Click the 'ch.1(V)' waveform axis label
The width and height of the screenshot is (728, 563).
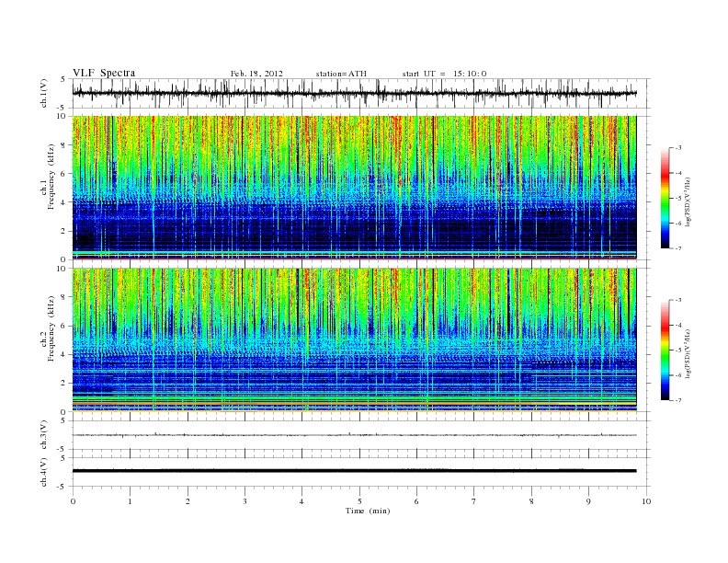click(x=44, y=92)
